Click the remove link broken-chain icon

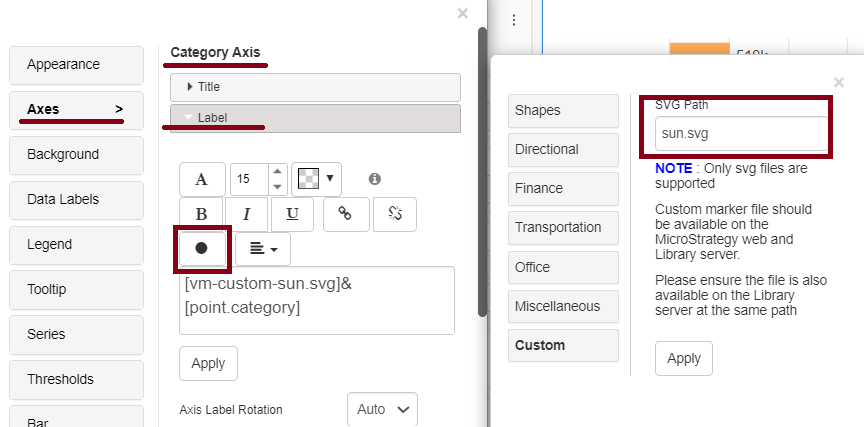point(394,214)
